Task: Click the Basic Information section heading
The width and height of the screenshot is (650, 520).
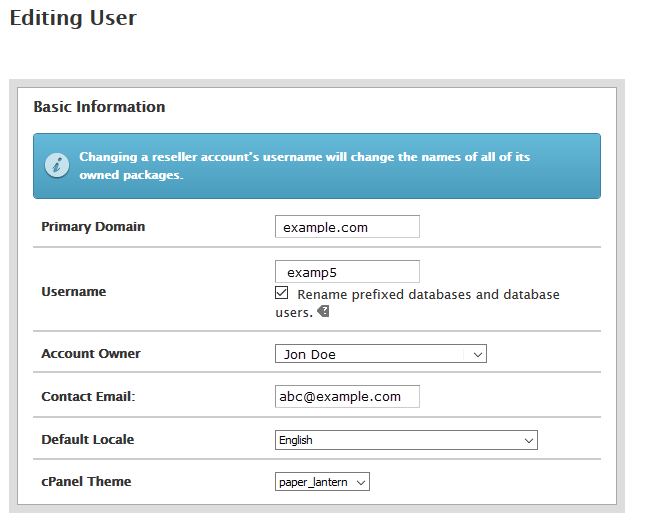Action: (x=99, y=107)
